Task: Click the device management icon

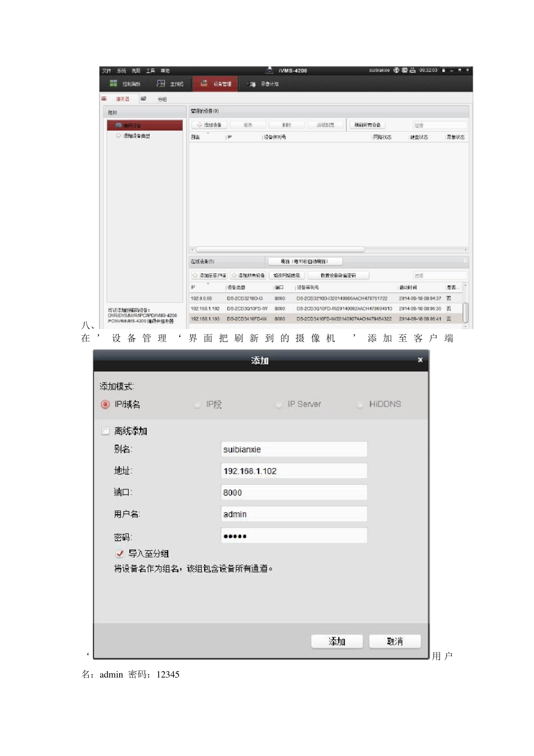Action: click(x=204, y=83)
